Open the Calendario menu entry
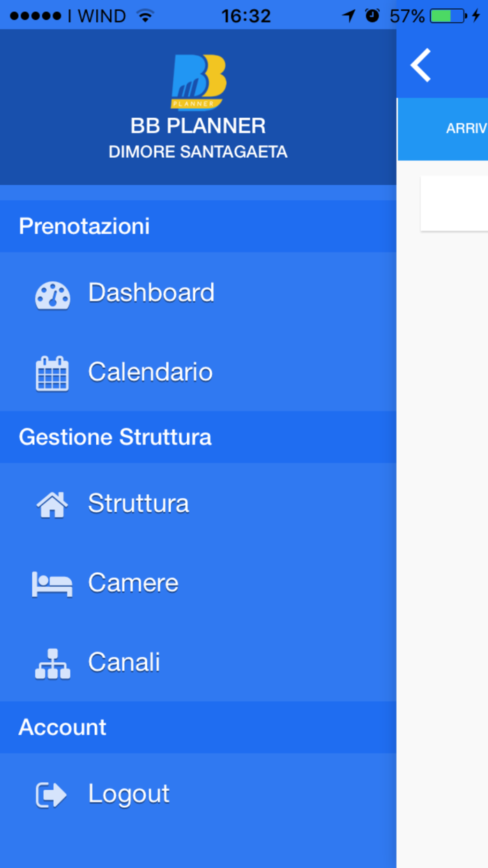Screen dimensions: 488x868 tap(150, 372)
